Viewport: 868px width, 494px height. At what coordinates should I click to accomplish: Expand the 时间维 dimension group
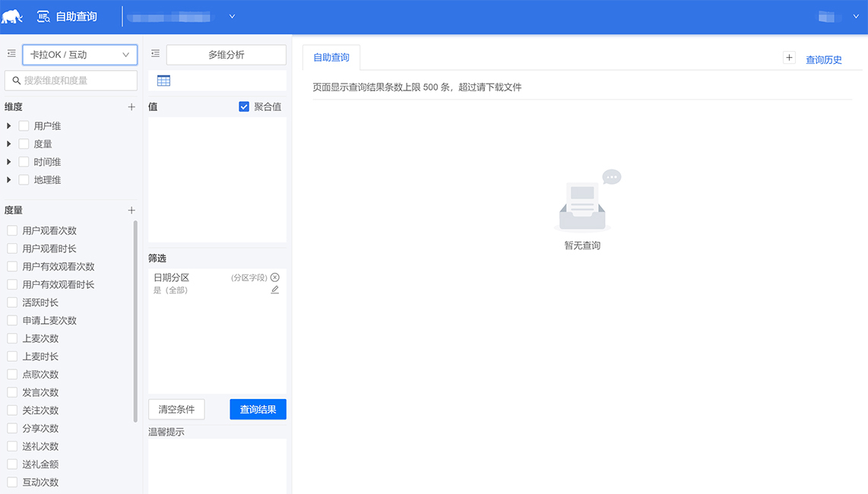[x=9, y=161]
